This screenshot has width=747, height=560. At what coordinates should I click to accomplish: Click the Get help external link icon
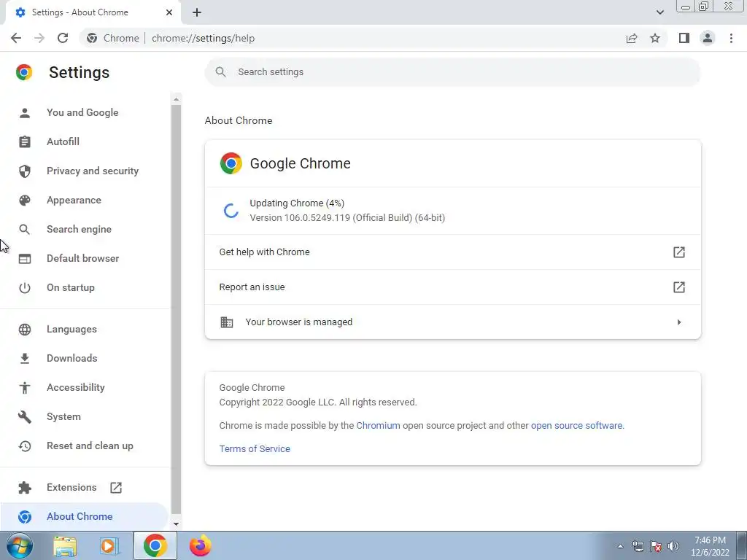pyautogui.click(x=679, y=252)
